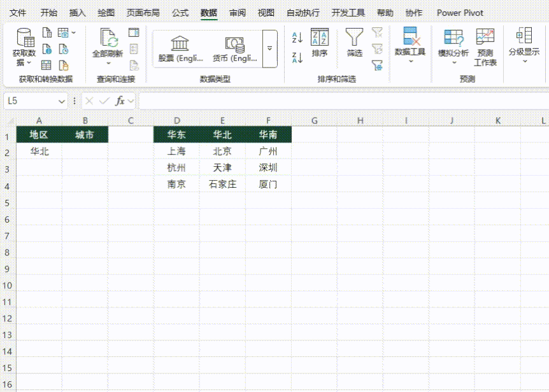Switch to the 公式 (Formulas) tab
549x392 pixels.
(180, 13)
